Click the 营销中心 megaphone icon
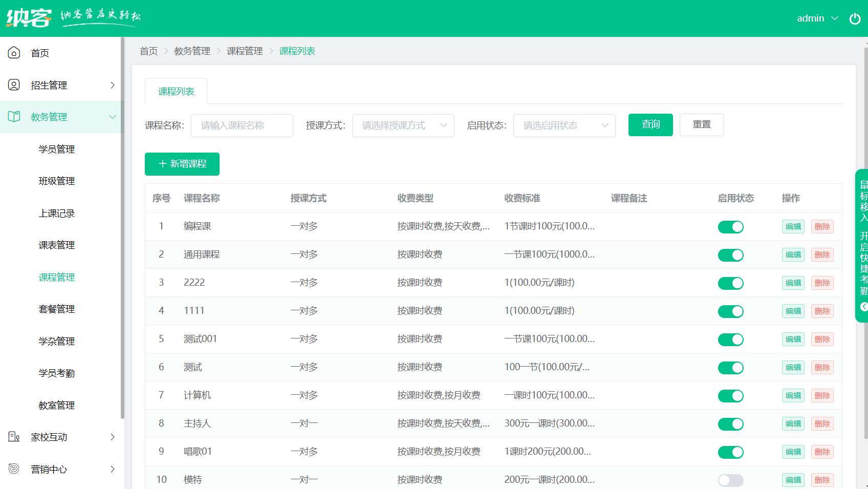 [x=14, y=469]
